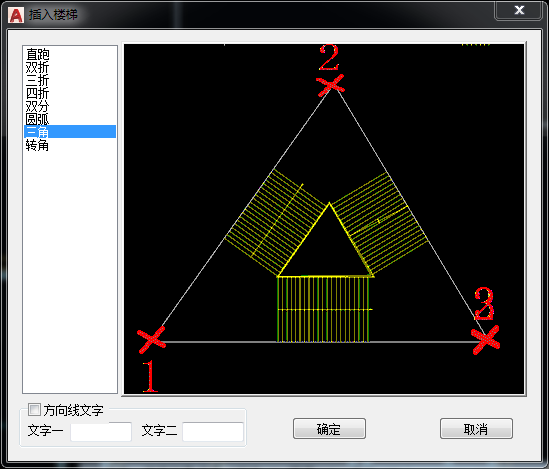Viewport: 549px width, 469px height.
Task: Click bottom stair flight in preview
Action: click(x=323, y=309)
